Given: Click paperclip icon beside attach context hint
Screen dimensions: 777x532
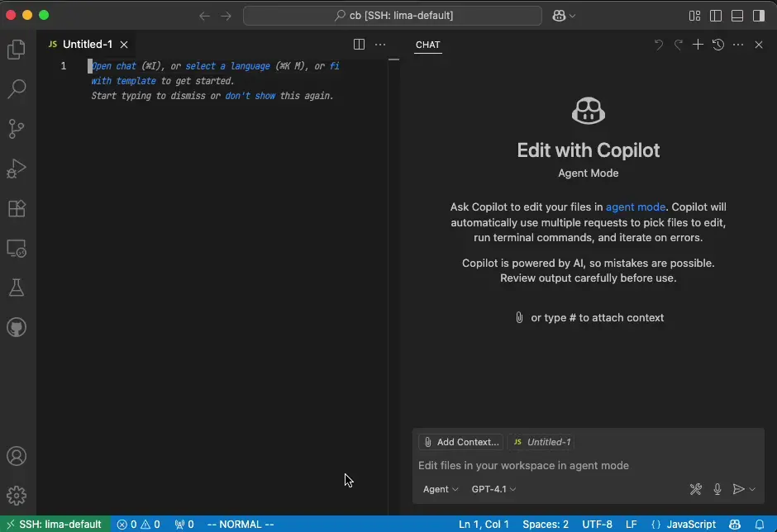Looking at the screenshot, I should click(x=519, y=317).
